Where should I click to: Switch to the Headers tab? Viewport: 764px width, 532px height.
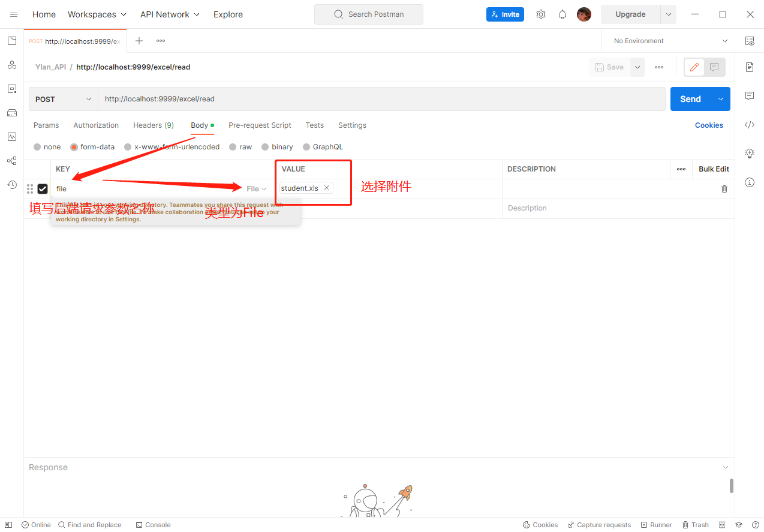pyautogui.click(x=153, y=125)
